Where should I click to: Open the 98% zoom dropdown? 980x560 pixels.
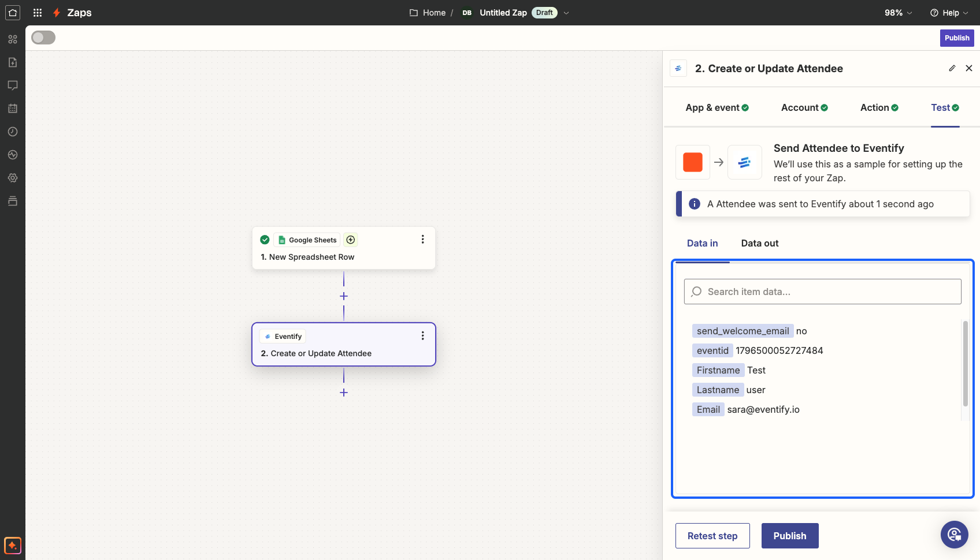pos(899,13)
